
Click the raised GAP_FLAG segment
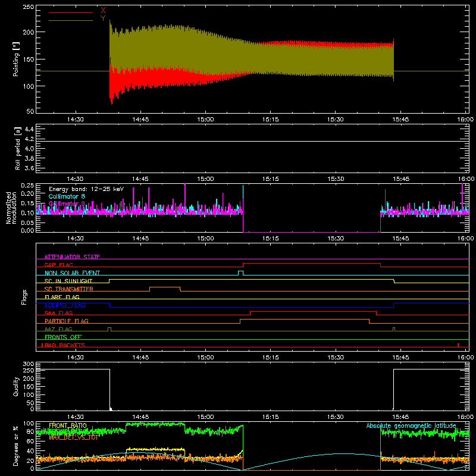click(312, 264)
